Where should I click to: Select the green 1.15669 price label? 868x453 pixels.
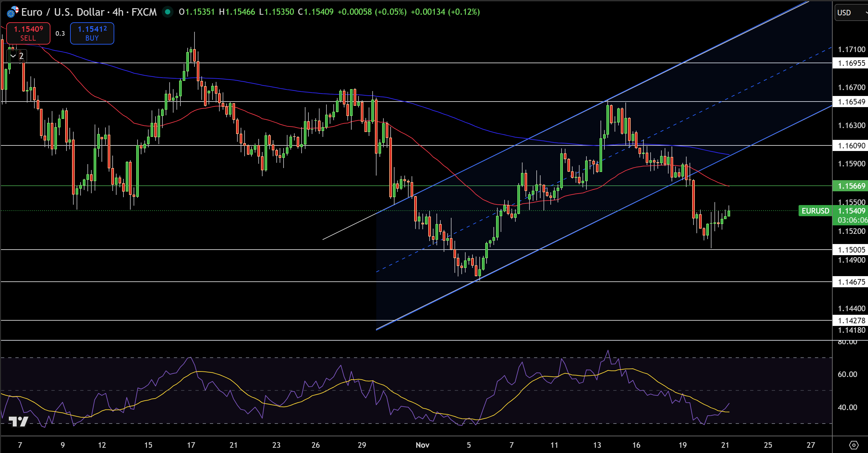pos(853,186)
